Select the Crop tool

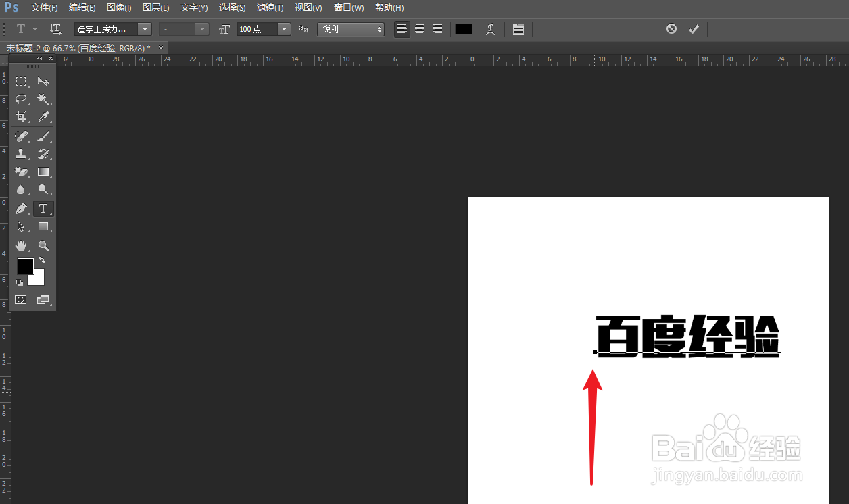(22, 117)
